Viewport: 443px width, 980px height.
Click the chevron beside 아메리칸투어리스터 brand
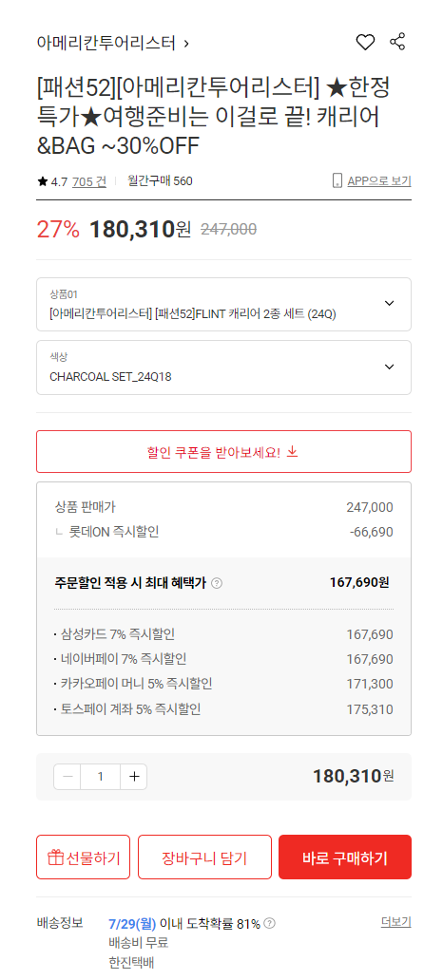(185, 43)
